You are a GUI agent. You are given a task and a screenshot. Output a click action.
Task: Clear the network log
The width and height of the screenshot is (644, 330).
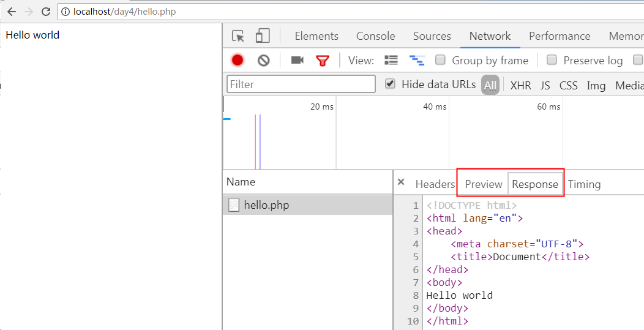263,60
